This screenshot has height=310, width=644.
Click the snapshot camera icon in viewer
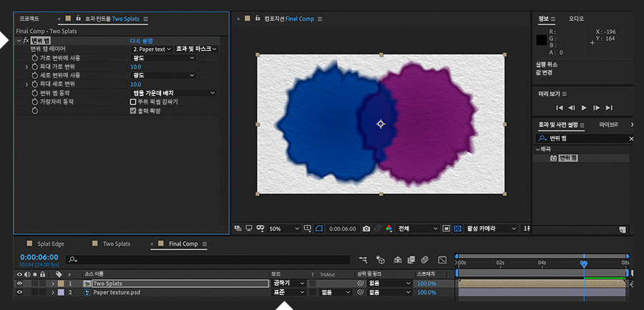(366, 228)
